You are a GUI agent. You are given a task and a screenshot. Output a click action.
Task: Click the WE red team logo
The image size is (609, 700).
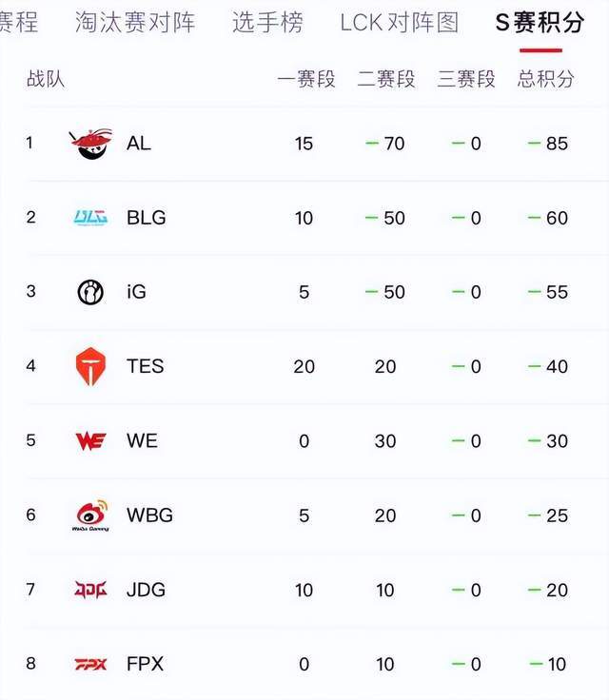(x=90, y=441)
